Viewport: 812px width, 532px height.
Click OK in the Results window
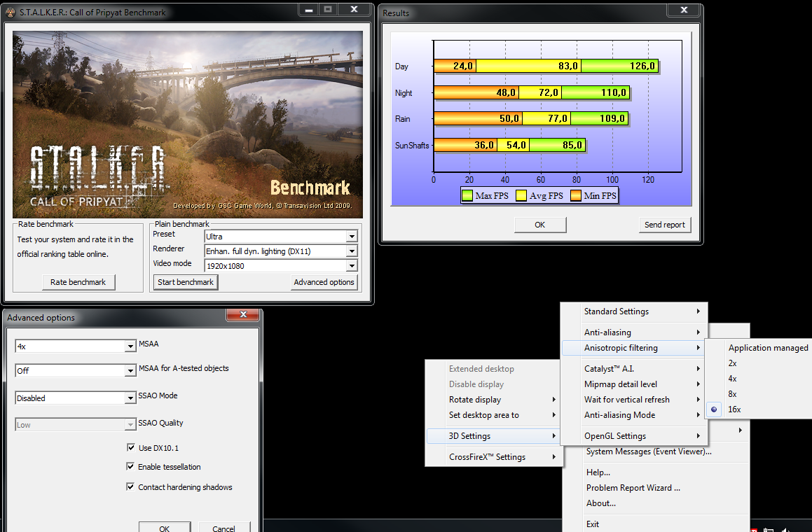point(539,225)
